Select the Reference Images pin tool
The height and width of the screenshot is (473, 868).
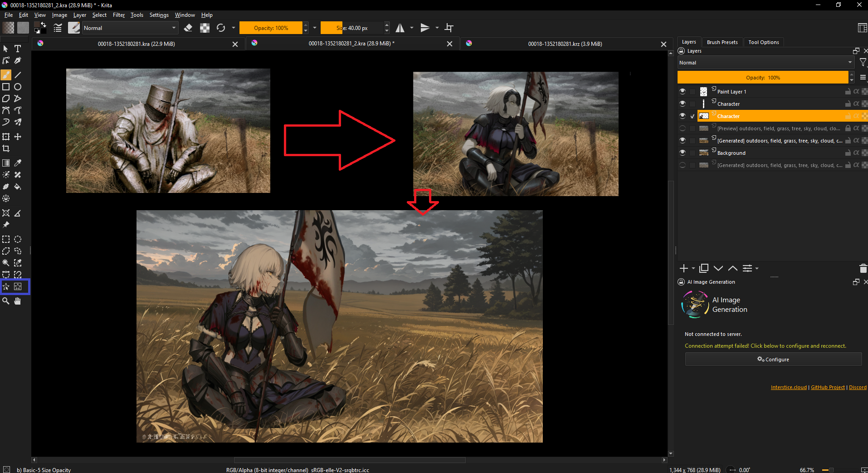pos(6,225)
